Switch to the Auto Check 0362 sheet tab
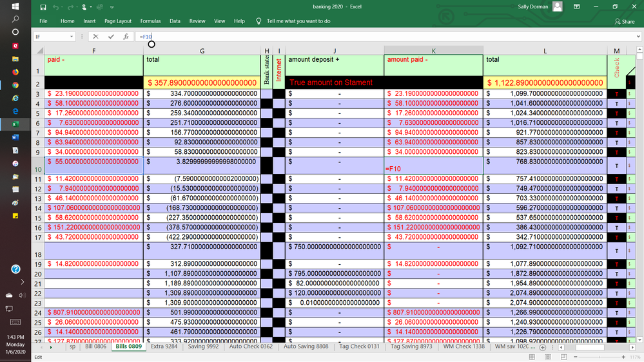 click(251, 347)
